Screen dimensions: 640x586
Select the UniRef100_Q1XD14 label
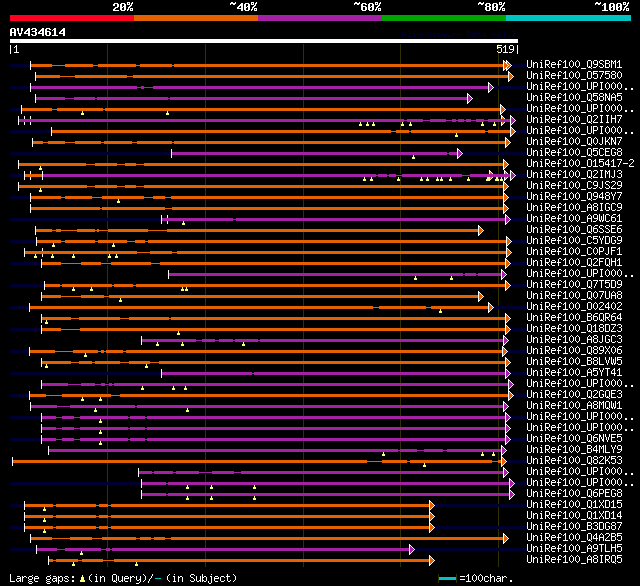pos(574,516)
